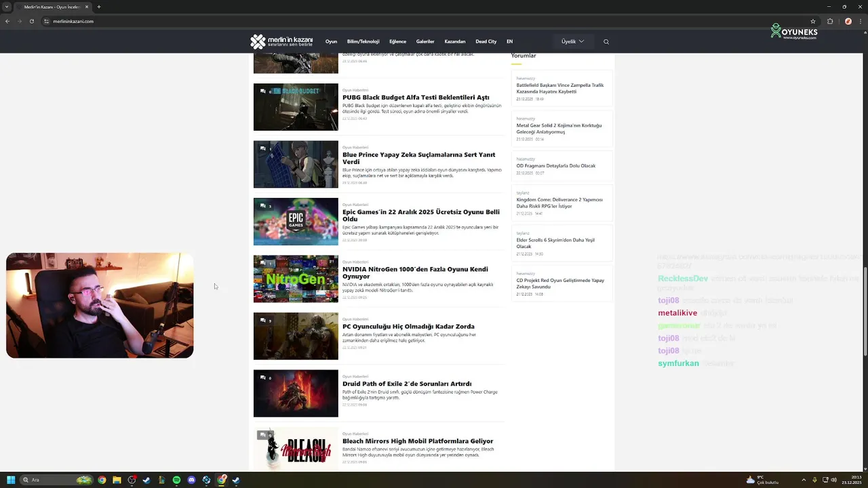This screenshot has height=488, width=868.
Task: Open File Explorer from the taskbar
Action: coord(117,480)
